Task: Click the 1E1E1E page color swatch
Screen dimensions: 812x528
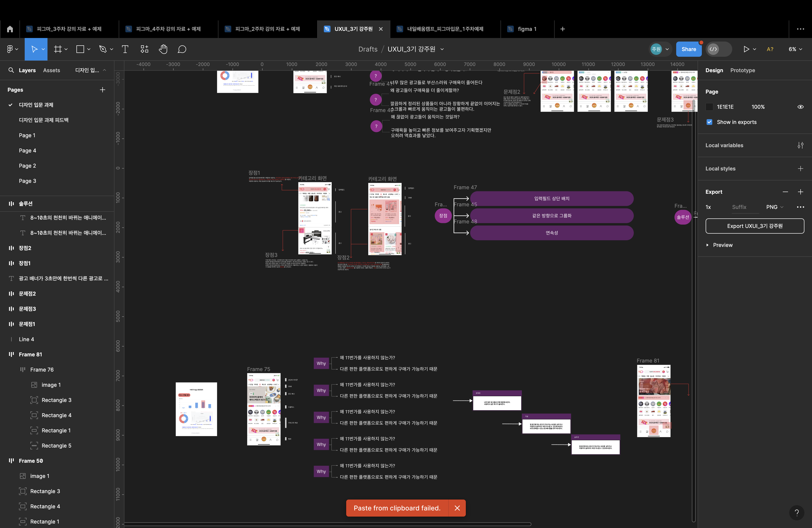Action: click(709, 107)
